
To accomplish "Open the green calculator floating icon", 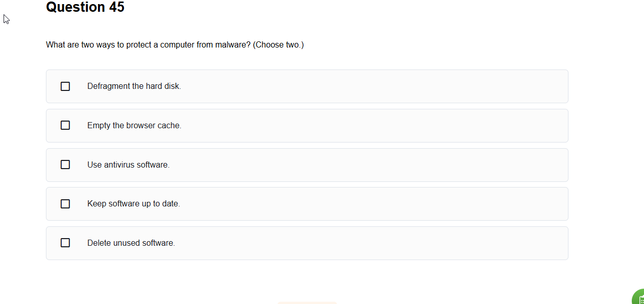I will (x=638, y=297).
